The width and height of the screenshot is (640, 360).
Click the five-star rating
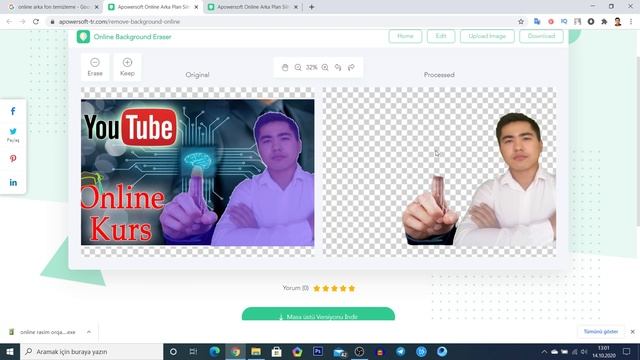pyautogui.click(x=334, y=288)
